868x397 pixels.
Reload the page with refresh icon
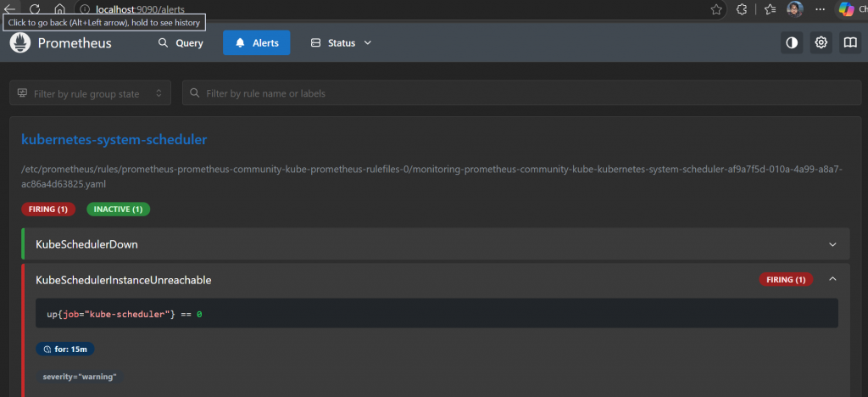(35, 8)
